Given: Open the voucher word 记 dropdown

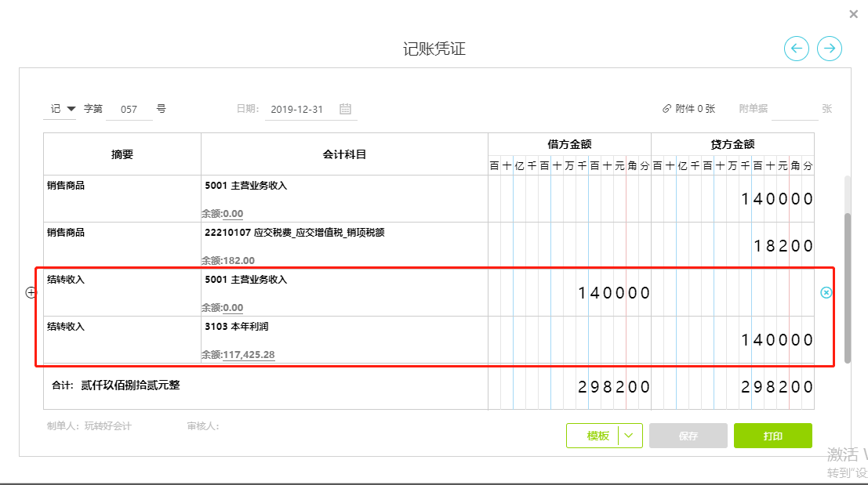Looking at the screenshot, I should pos(60,109).
